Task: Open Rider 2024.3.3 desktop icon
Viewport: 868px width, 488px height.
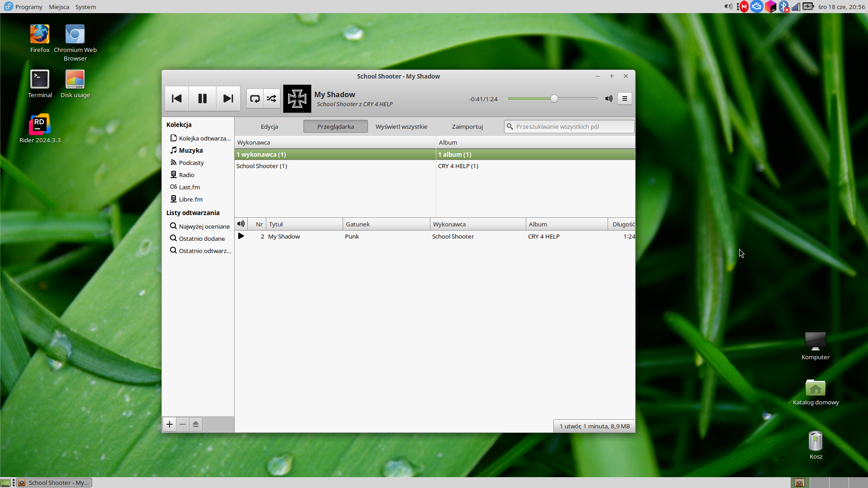Action: pyautogui.click(x=40, y=129)
